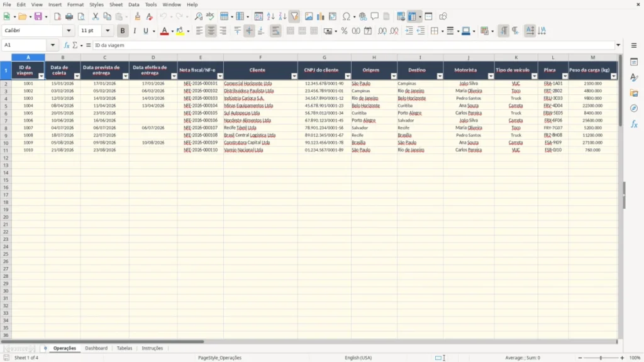Expand the font name dropdown
Image resolution: width=644 pixels, height=362 pixels.
pyautogui.click(x=69, y=31)
